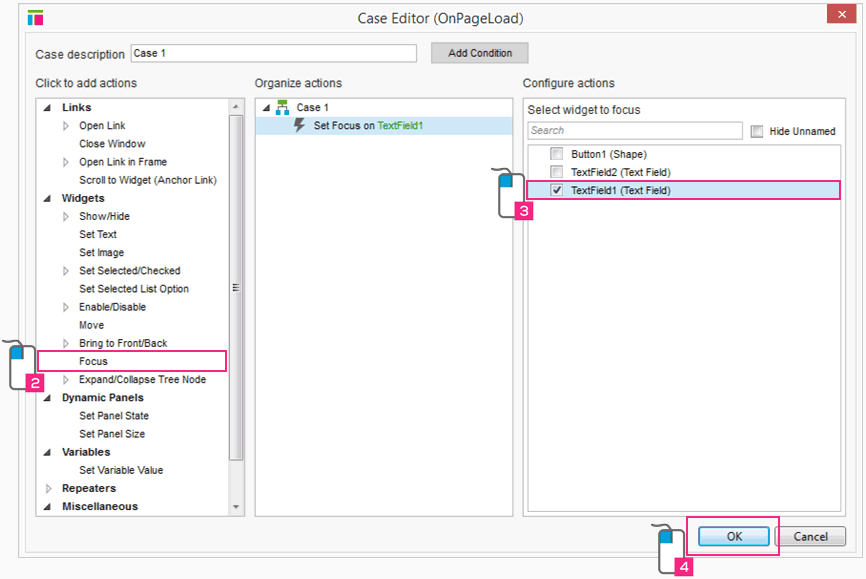This screenshot has height=579, width=866.
Task: Check the Button1 (Shape) checkbox
Action: point(556,154)
